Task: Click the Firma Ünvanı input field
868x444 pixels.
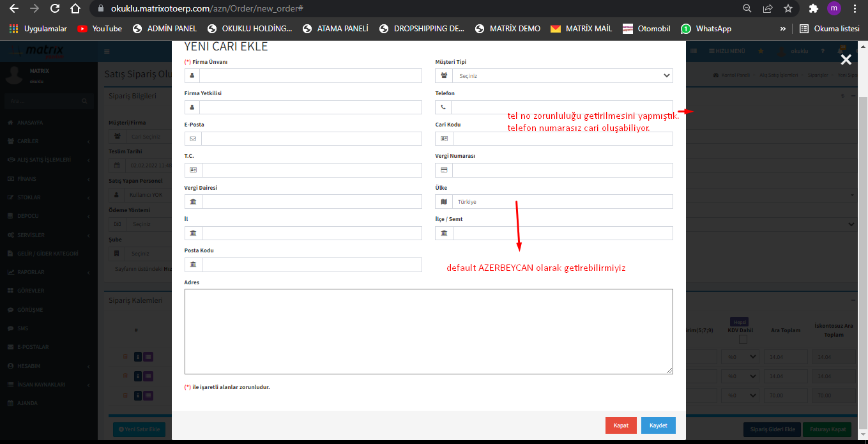Action: click(310, 76)
